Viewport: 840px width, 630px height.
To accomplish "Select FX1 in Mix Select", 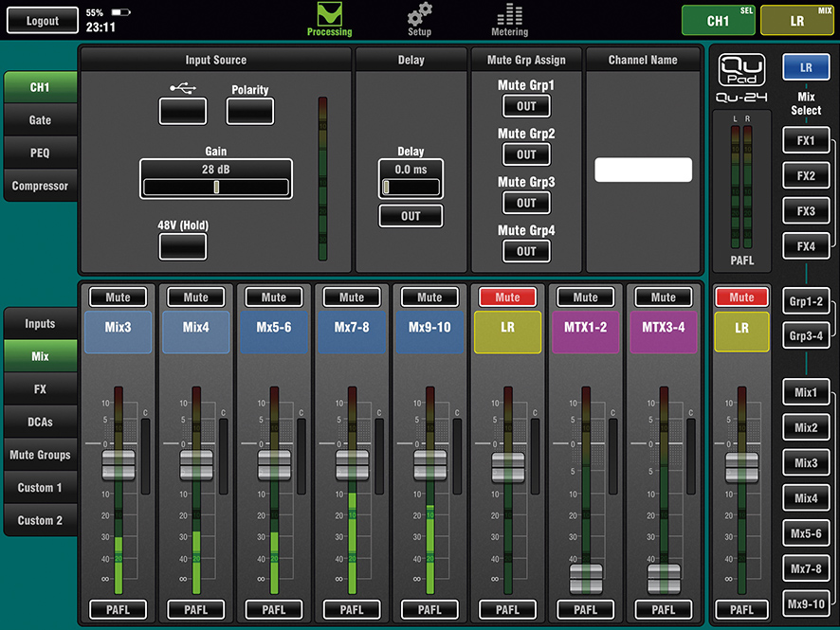I will 806,140.
